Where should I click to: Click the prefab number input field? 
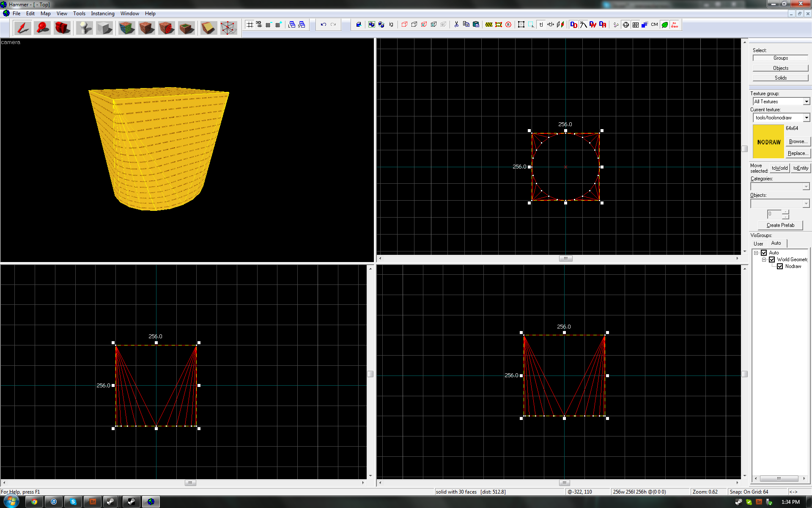click(x=774, y=214)
